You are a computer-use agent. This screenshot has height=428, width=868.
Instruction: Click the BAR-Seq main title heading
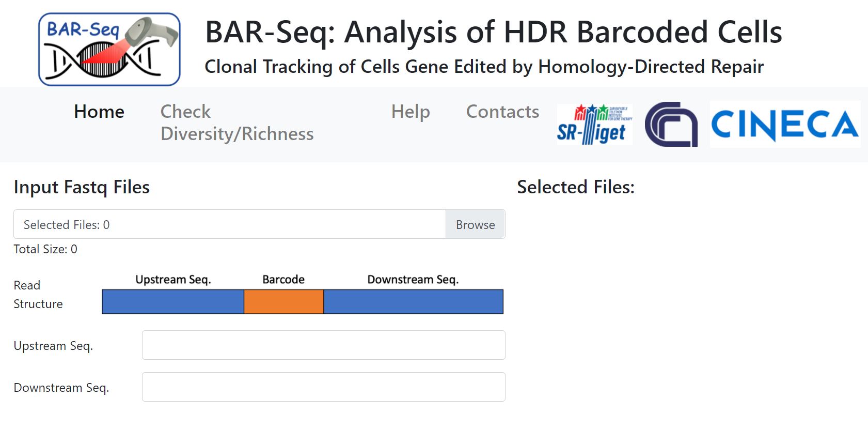(493, 32)
